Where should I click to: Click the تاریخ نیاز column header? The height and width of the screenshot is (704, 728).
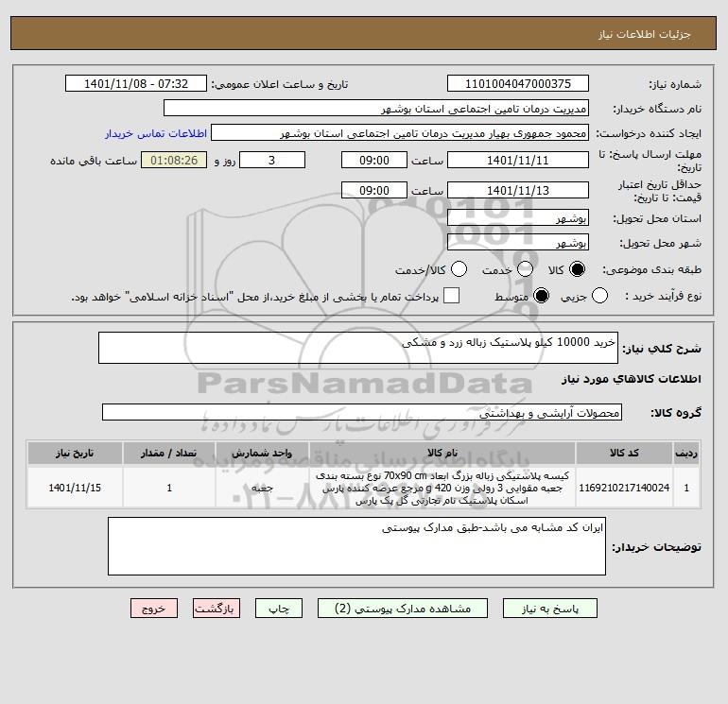point(75,453)
